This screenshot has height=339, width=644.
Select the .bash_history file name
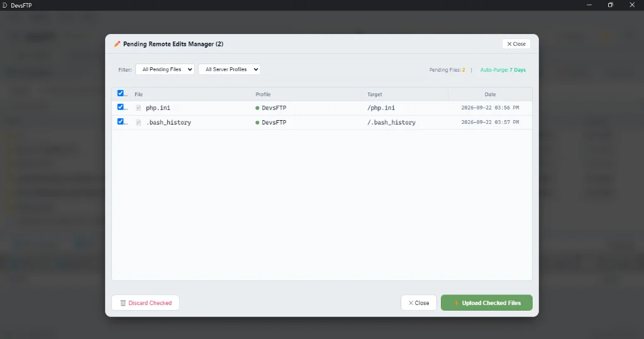click(169, 123)
